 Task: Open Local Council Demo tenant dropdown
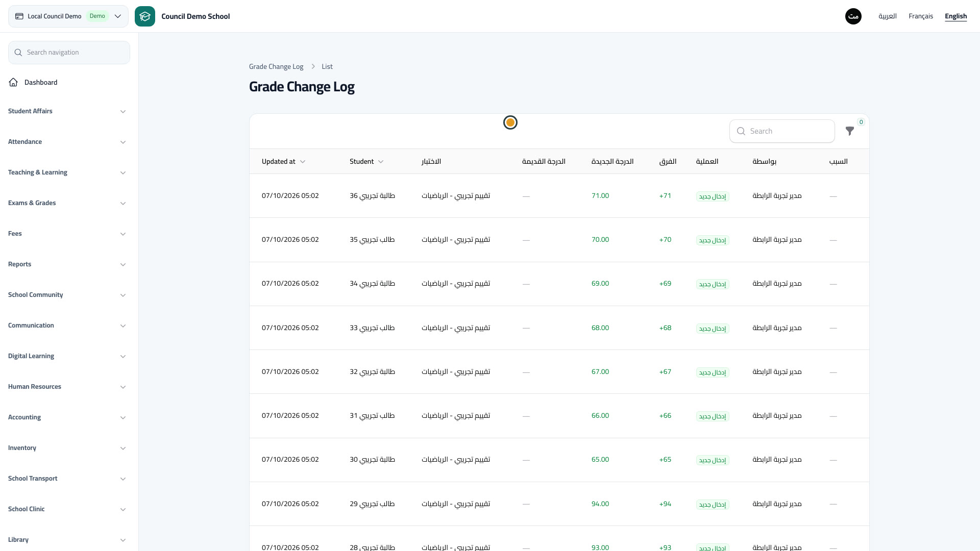(68, 16)
